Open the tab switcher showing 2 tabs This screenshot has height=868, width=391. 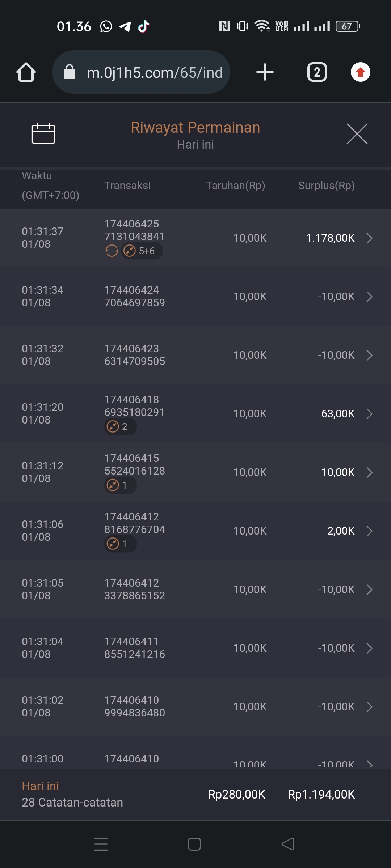coord(317,72)
